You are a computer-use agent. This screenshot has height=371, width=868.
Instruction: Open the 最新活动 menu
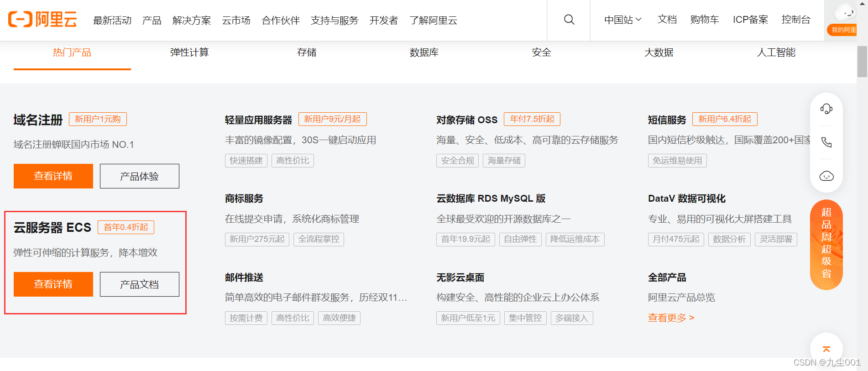click(112, 20)
